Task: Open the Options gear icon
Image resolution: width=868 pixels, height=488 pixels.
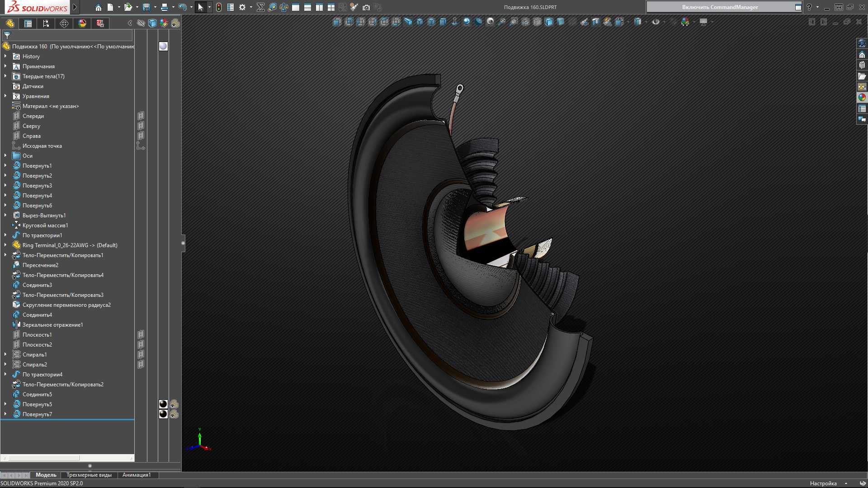Action: (242, 7)
